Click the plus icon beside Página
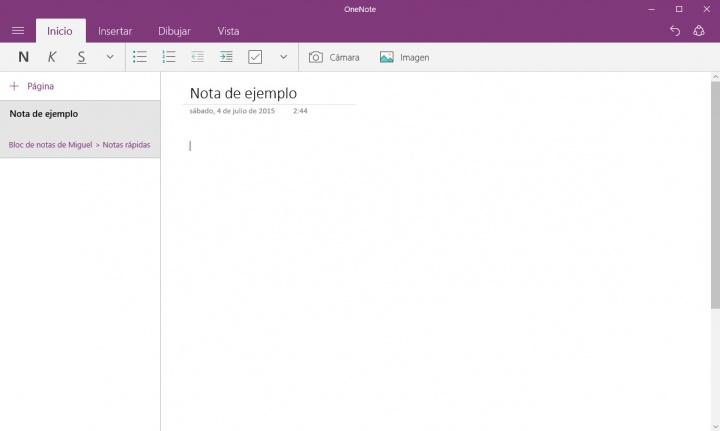This screenshot has height=431, width=720. 14,86
